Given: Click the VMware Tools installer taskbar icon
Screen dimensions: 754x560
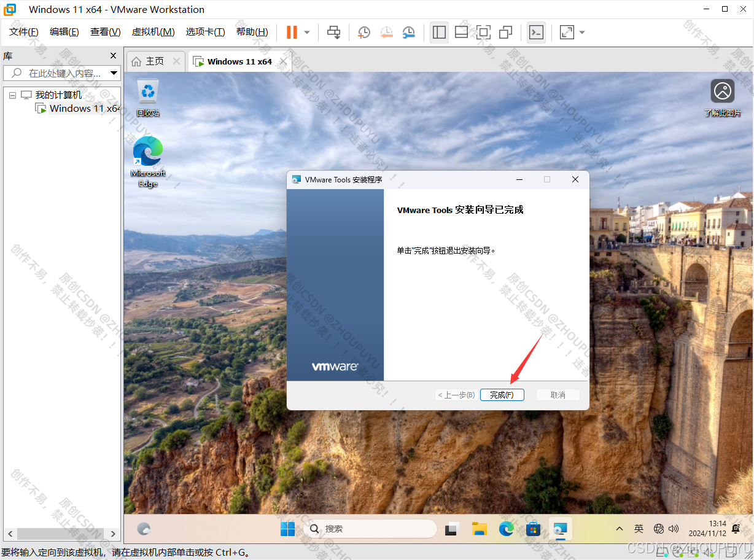Looking at the screenshot, I should pos(559,529).
